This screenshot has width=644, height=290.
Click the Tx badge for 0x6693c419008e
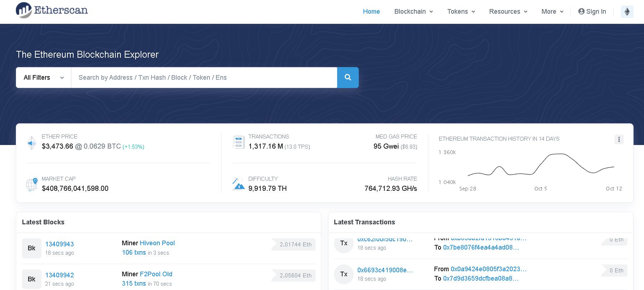pyautogui.click(x=344, y=274)
